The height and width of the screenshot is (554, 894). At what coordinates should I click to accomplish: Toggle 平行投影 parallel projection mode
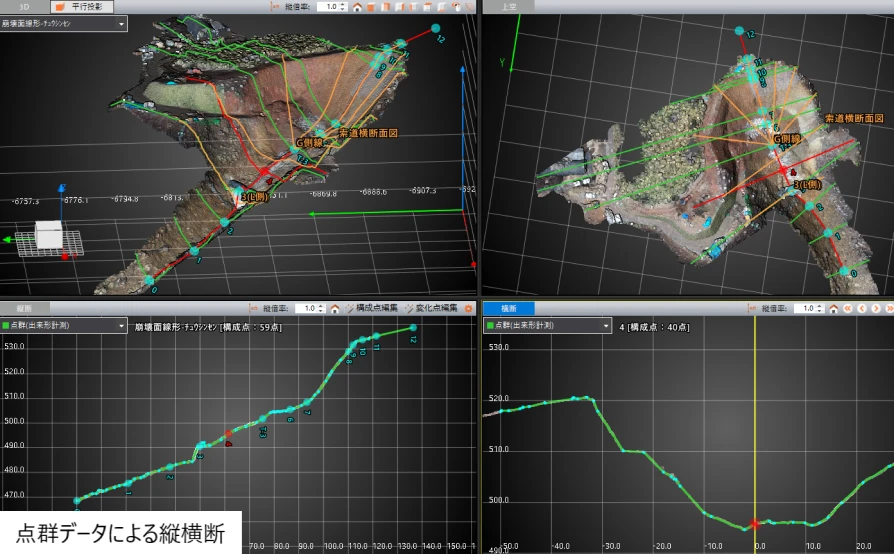click(x=85, y=6)
